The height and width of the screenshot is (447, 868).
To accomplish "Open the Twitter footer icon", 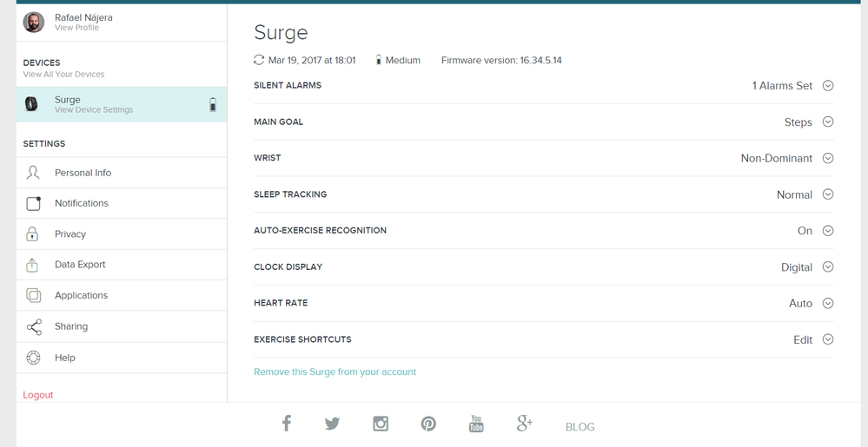I will 332,424.
